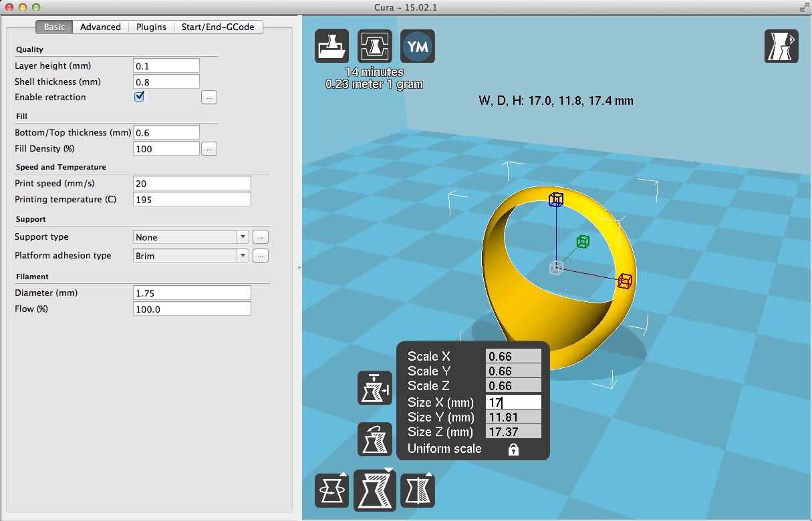Click the Size Z (mm) field
This screenshot has width=812, height=521.
(x=513, y=431)
